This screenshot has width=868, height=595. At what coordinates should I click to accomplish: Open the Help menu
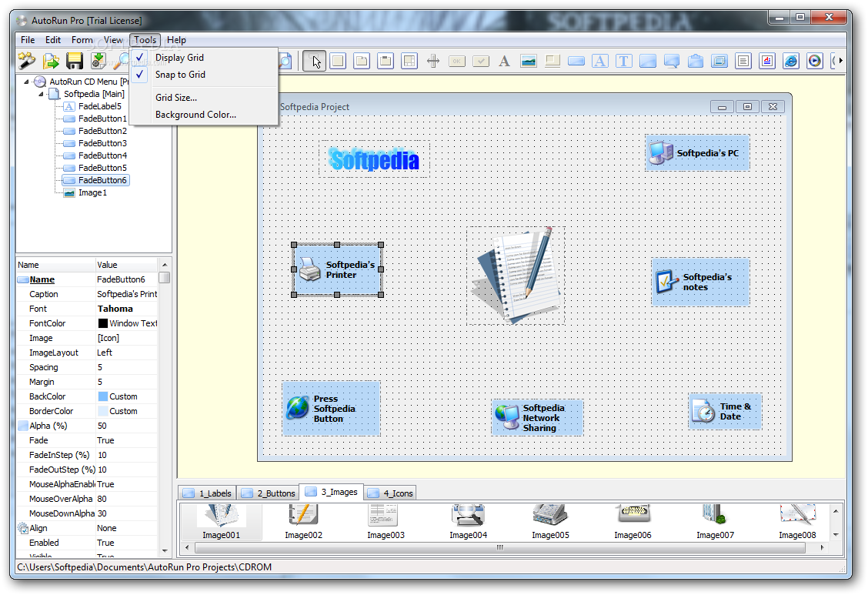click(176, 40)
